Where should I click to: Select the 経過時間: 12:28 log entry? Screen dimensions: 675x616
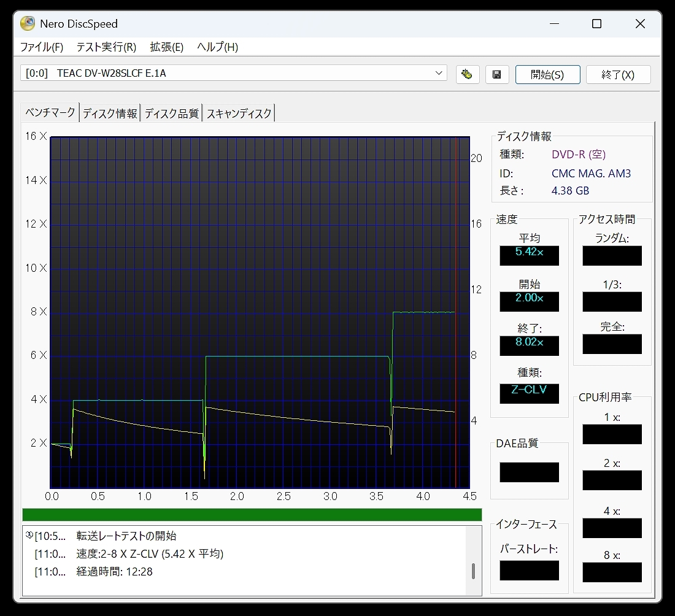click(x=115, y=572)
